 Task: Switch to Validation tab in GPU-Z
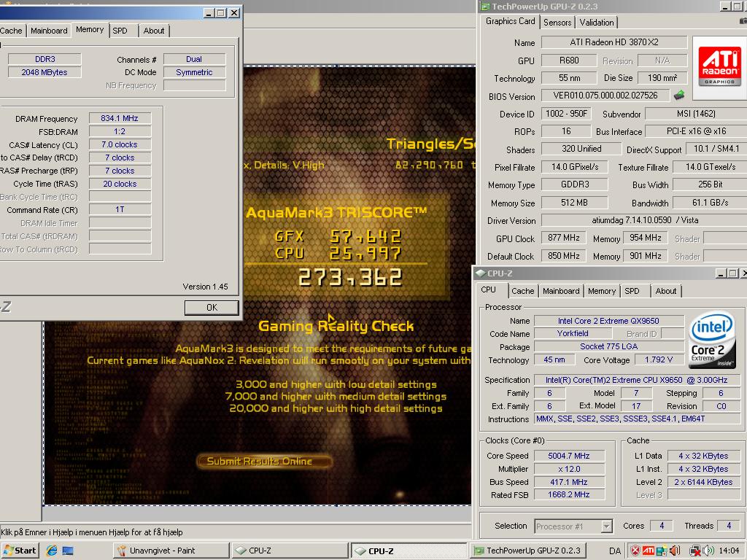[x=597, y=23]
